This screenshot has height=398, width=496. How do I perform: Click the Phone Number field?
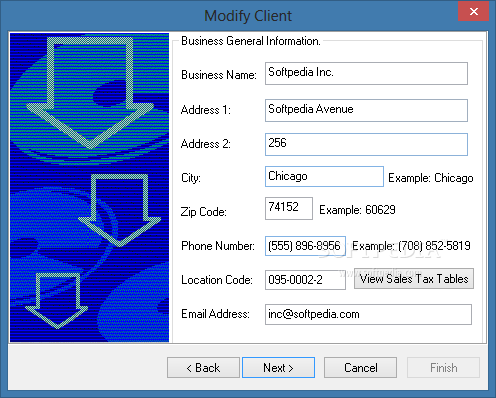(x=305, y=246)
